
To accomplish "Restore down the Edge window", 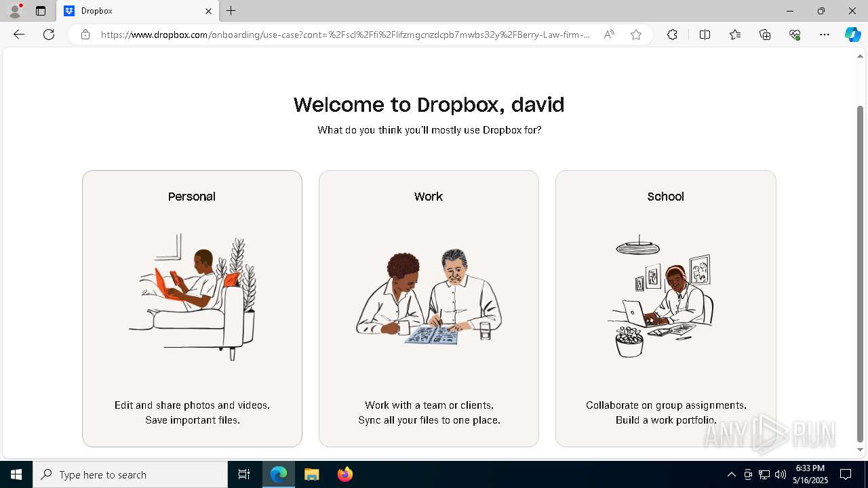I will (821, 11).
